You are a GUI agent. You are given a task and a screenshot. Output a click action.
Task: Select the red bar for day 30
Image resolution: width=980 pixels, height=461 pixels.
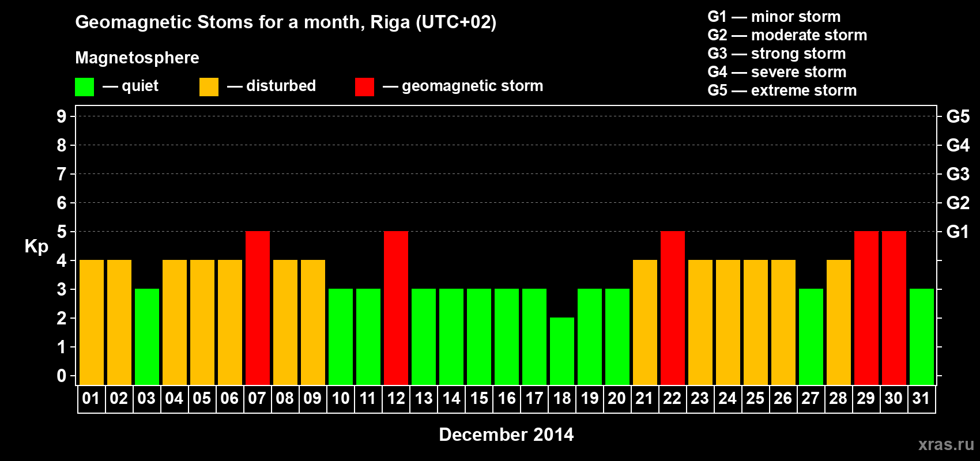click(x=894, y=308)
